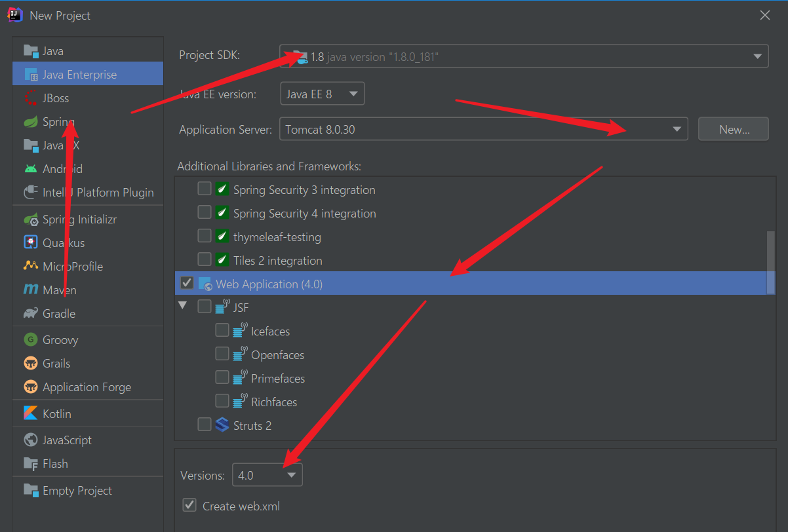Click the Quarkus icon
The height and width of the screenshot is (532, 788).
(31, 242)
